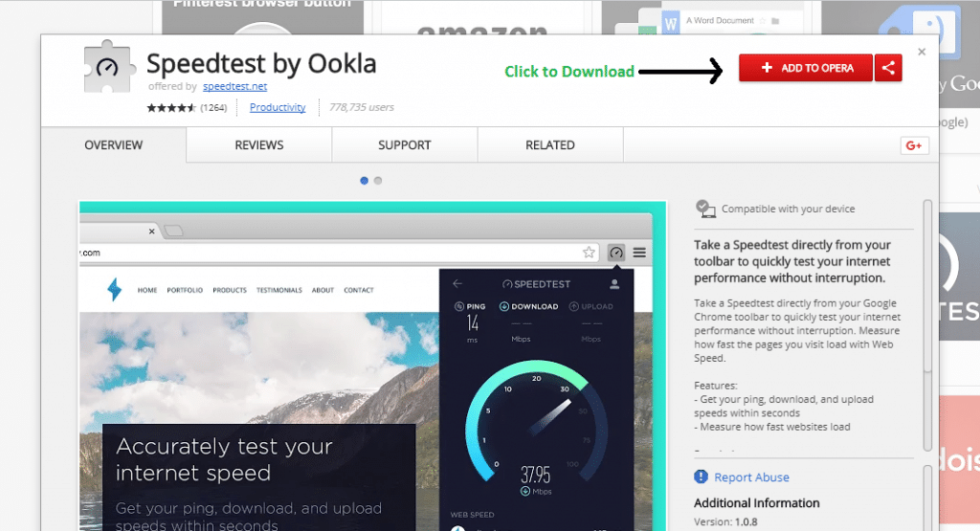Click the DOWNLOAD label in the Speedtest popup

[528, 307]
